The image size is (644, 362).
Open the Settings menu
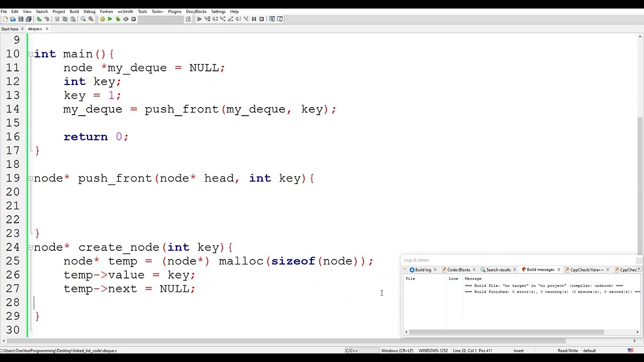pyautogui.click(x=218, y=11)
